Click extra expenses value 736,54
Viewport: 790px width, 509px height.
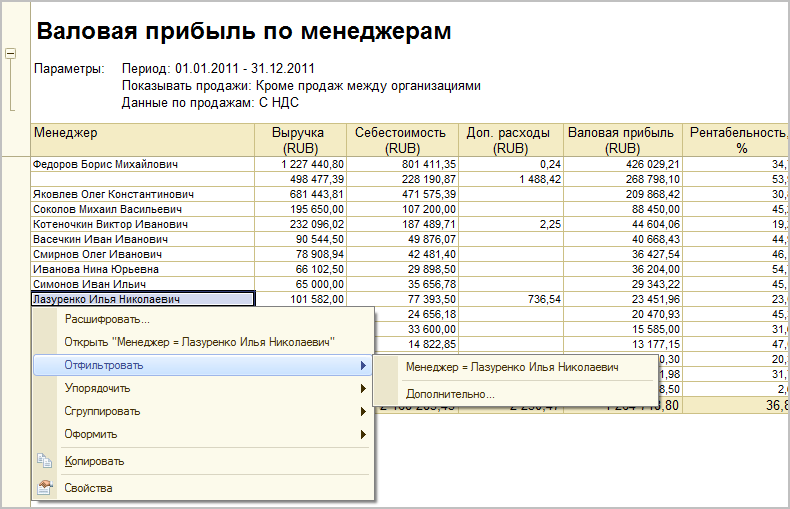point(544,299)
